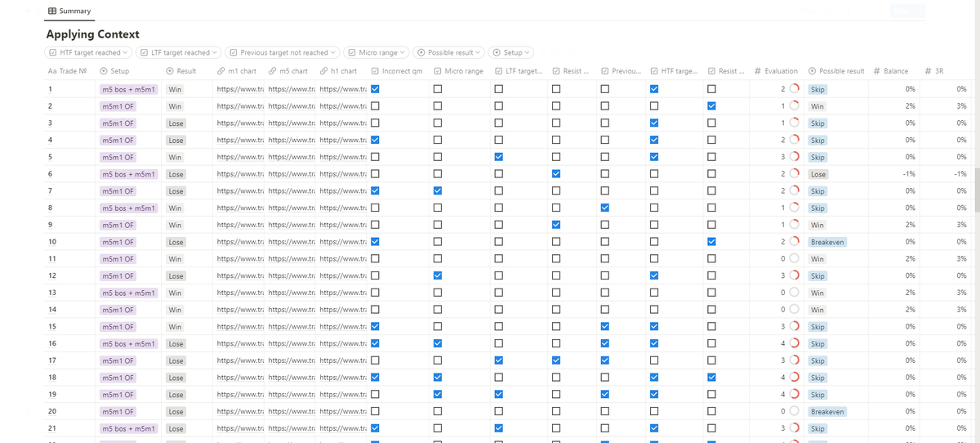Open the LTF target reached filter dropdown

179,52
